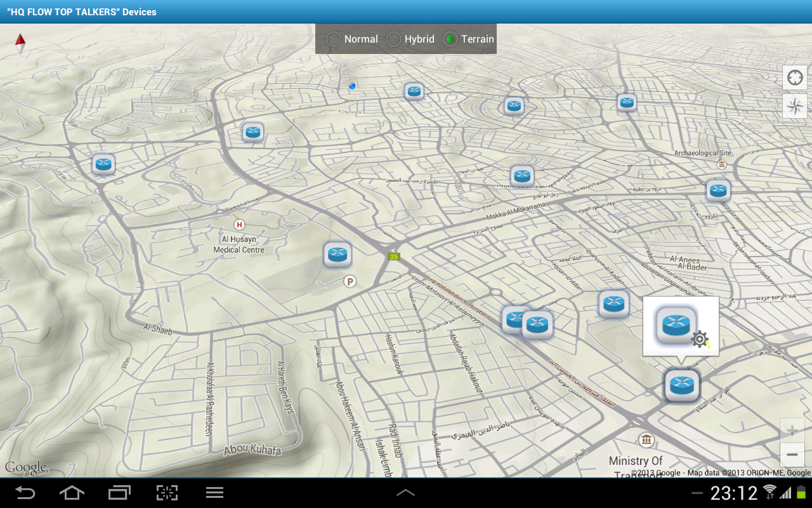Tap the my-location crosshair button
Screen dimensions: 812x508
(794, 77)
